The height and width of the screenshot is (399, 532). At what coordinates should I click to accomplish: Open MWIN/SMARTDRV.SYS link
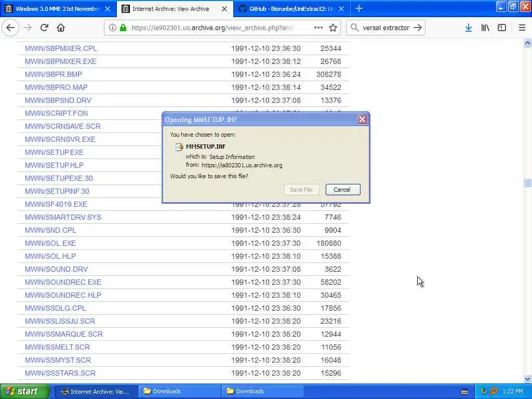[63, 217]
